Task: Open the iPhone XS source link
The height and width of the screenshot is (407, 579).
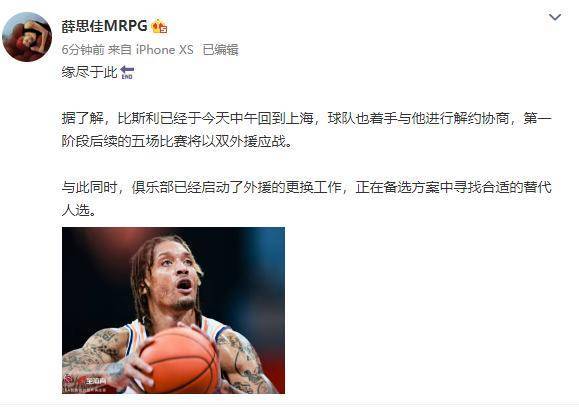Action: click(164, 49)
